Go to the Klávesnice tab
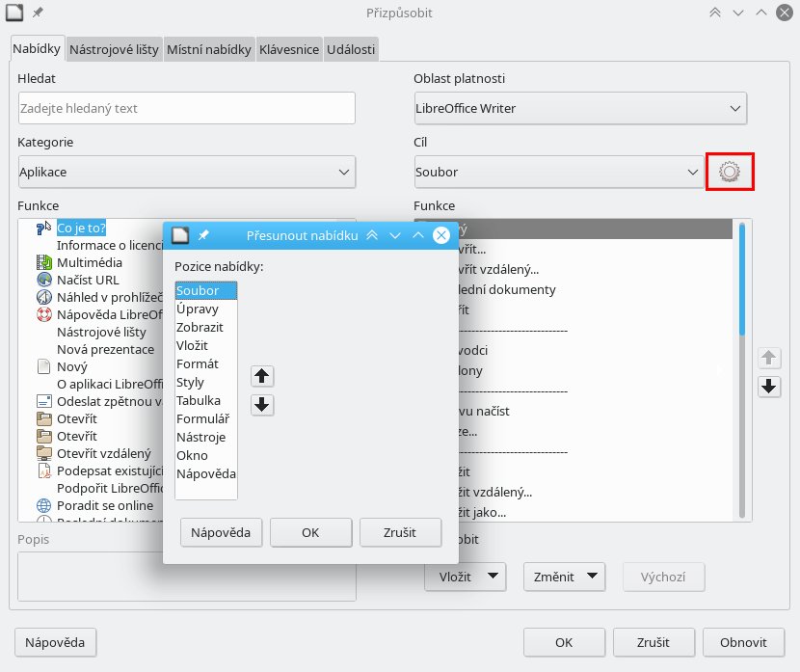The width and height of the screenshot is (800, 672). [x=289, y=49]
